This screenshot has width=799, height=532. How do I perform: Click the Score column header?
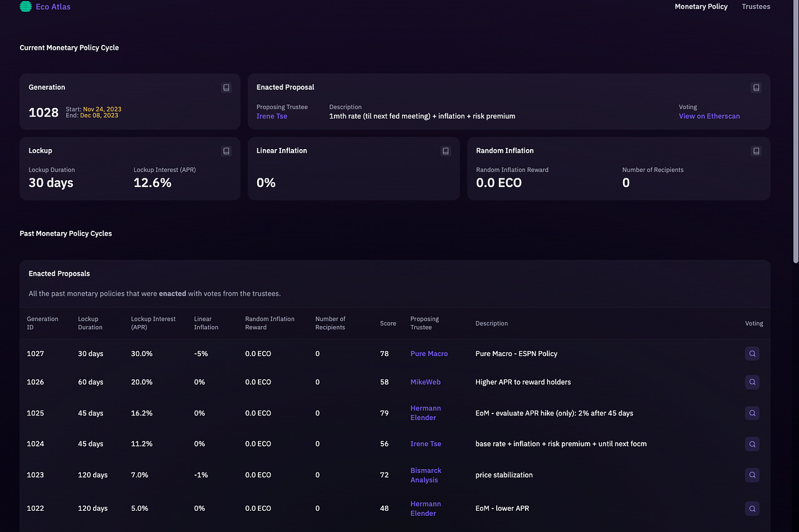click(388, 324)
